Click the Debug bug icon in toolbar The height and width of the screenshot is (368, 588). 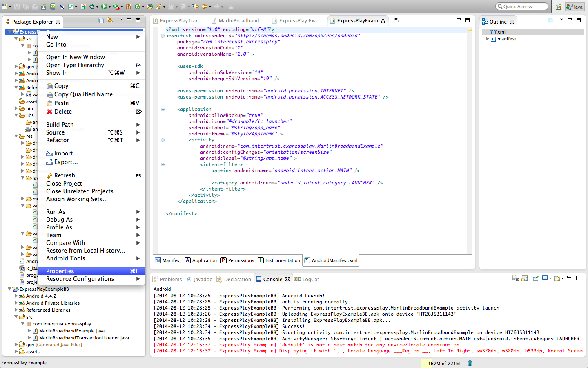92,7
